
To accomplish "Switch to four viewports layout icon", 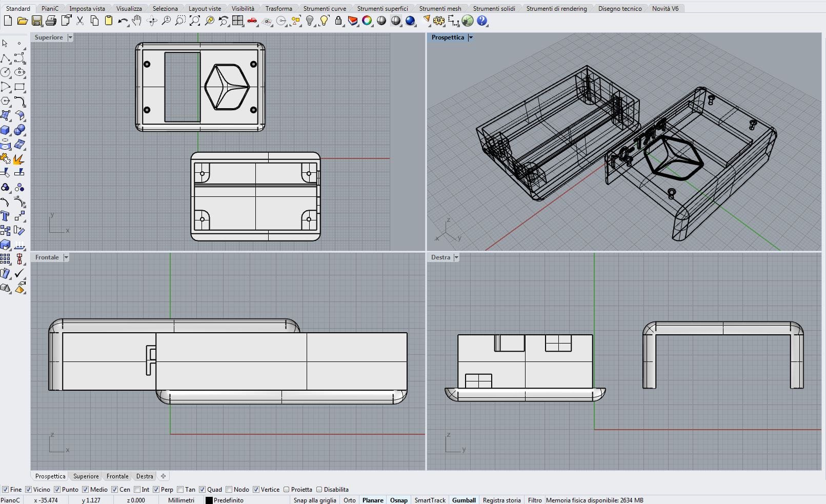I will click(238, 22).
